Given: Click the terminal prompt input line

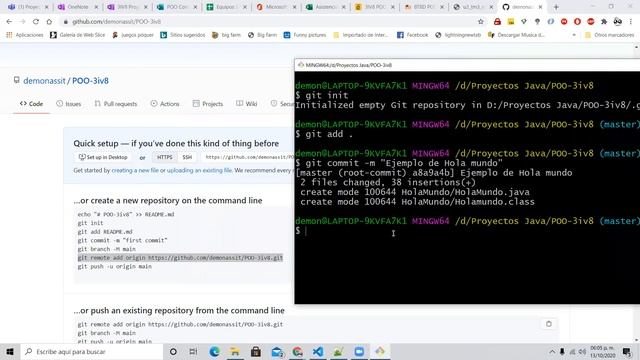Looking at the screenshot, I should point(467,231).
